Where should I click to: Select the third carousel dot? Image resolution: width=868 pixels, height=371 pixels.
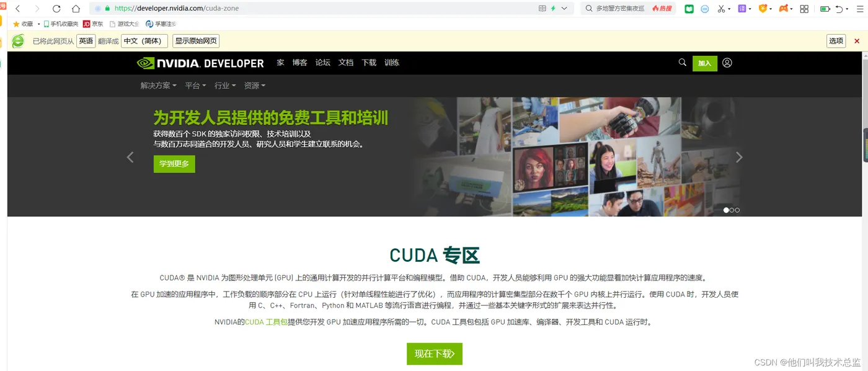coord(737,210)
